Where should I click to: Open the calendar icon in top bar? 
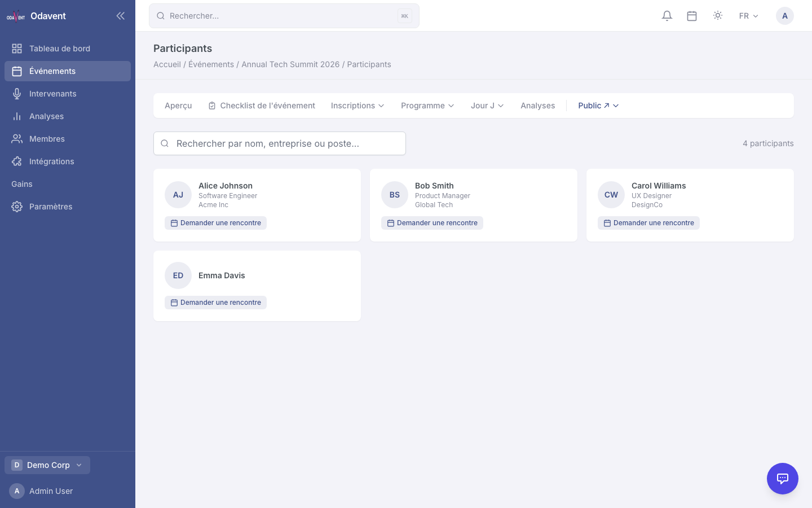[x=692, y=16]
